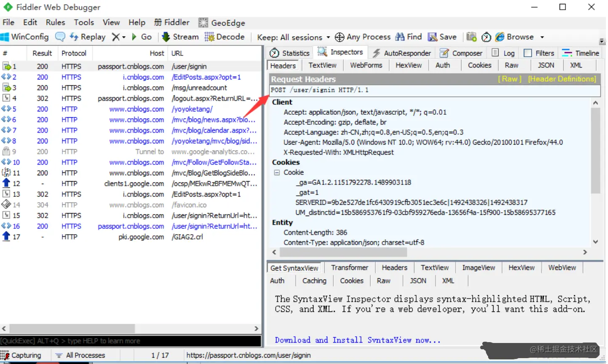
Task: Tick the Filters tab checkbox
Action: (528, 53)
